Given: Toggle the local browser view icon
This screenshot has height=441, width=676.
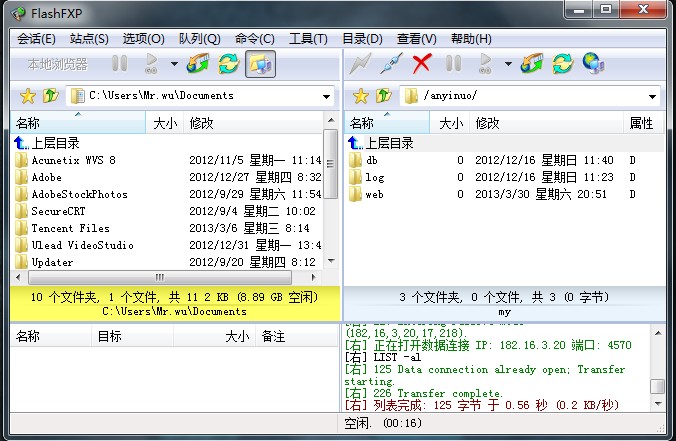Looking at the screenshot, I should click(x=260, y=64).
